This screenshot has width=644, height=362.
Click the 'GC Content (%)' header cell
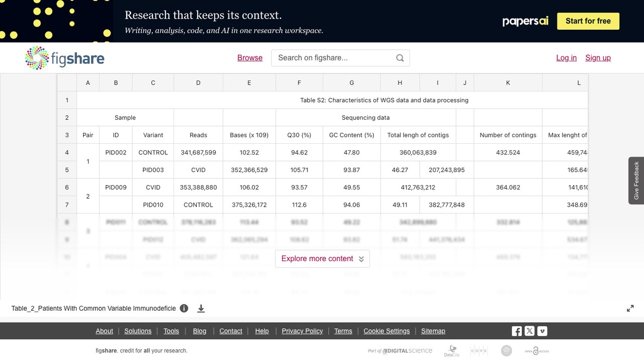[x=352, y=135]
